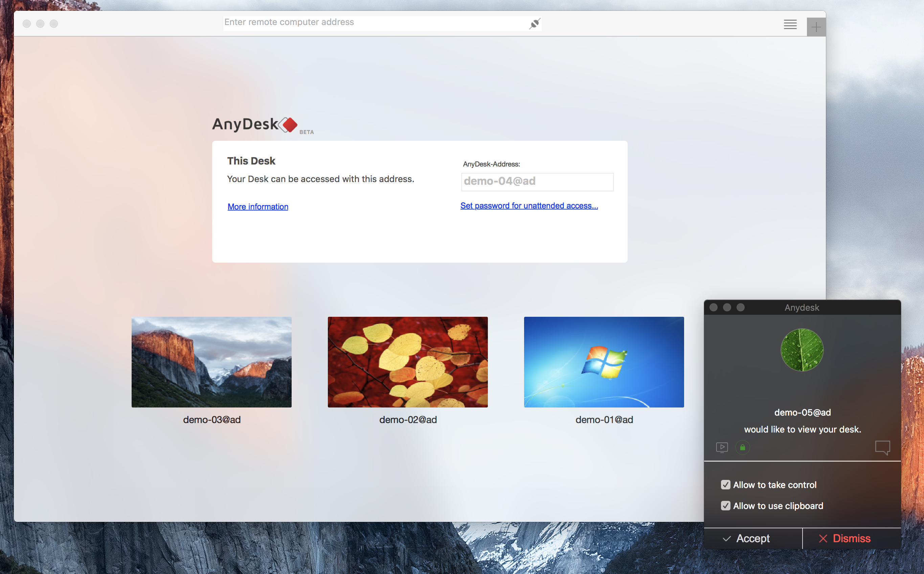The height and width of the screenshot is (574, 924).
Task: Uncheck Allow to use clipboard
Action: 725,506
